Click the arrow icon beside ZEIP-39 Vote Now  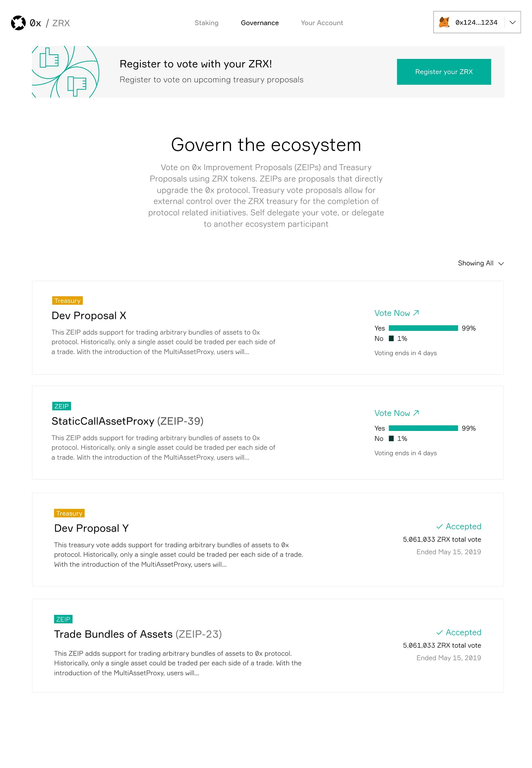point(416,413)
